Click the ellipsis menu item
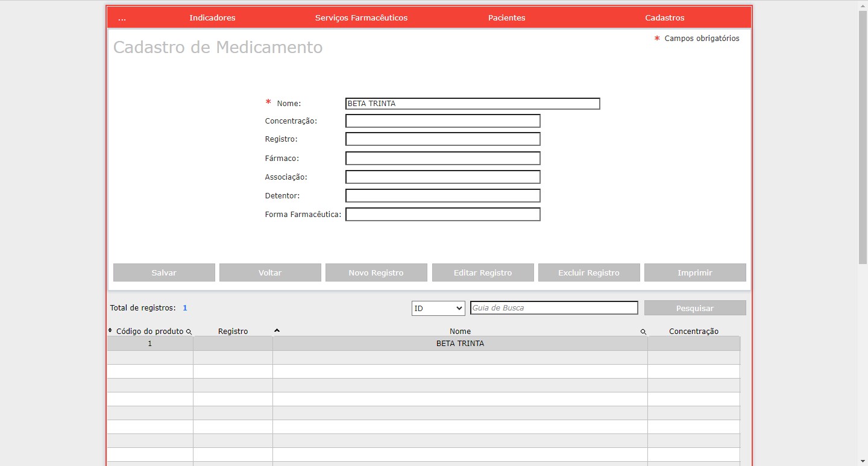The width and height of the screenshot is (868, 466). 122,17
